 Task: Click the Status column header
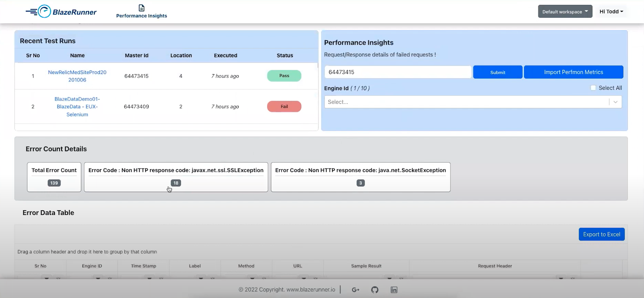click(x=285, y=56)
